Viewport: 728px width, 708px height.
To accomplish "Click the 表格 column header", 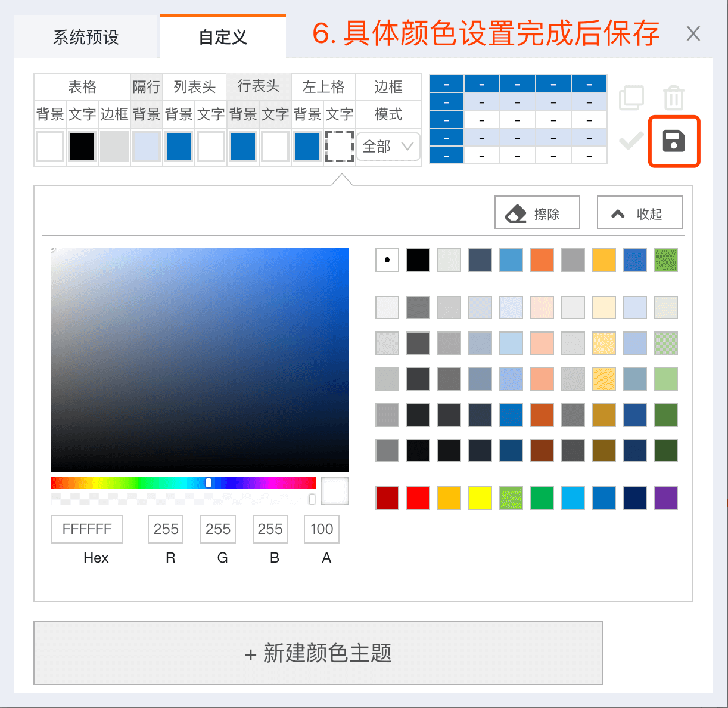I will [82, 87].
